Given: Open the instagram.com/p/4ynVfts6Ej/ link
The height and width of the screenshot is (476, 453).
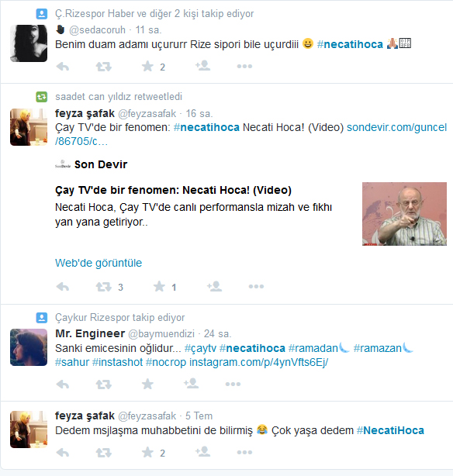Looking at the screenshot, I should pos(258,362).
